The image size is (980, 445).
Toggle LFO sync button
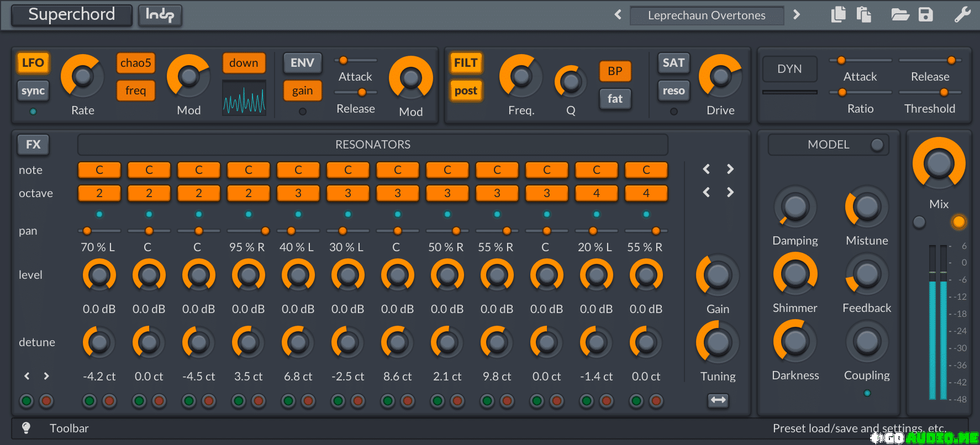point(33,91)
